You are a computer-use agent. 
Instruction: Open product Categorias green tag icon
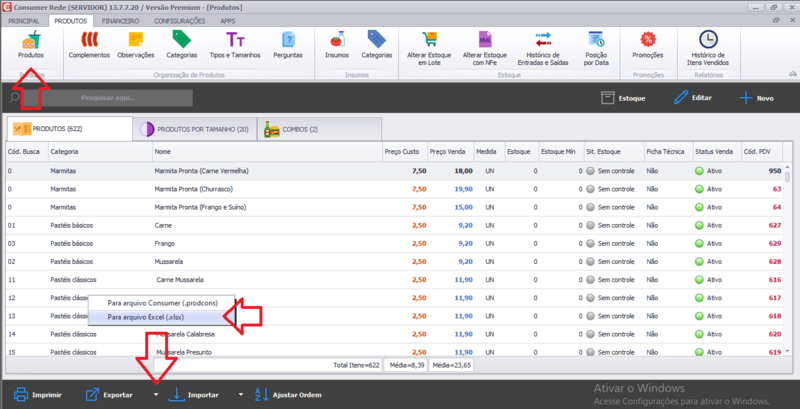(x=182, y=45)
